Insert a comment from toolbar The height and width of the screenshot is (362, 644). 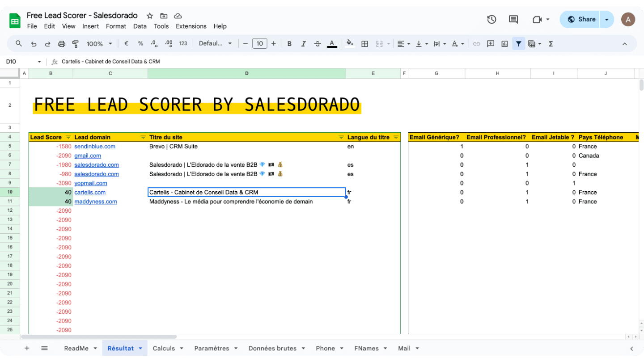(x=491, y=44)
